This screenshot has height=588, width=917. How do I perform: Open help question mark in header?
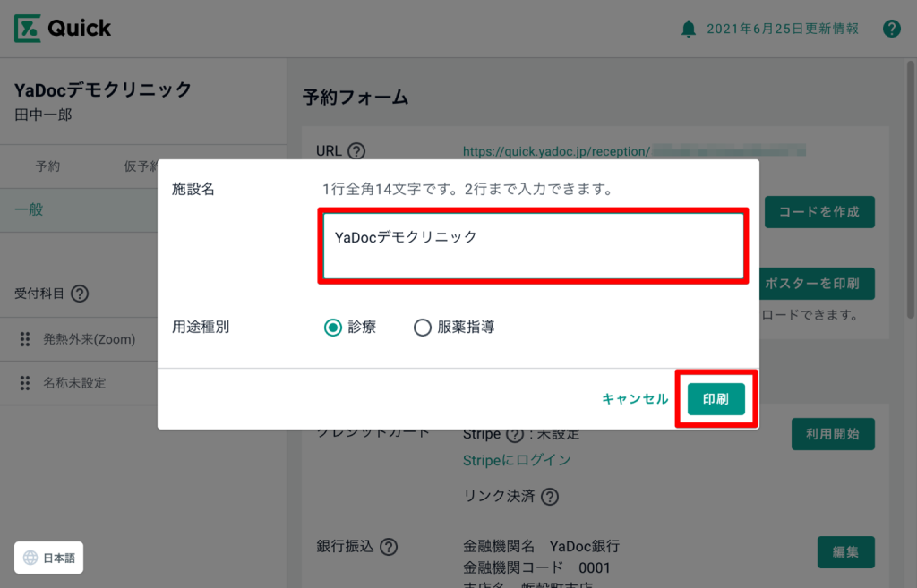pyautogui.click(x=891, y=29)
